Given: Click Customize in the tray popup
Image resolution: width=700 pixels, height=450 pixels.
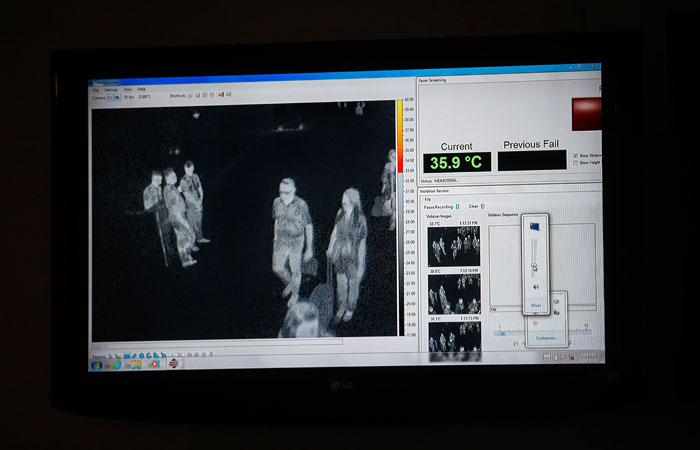Looking at the screenshot, I should tap(548, 338).
